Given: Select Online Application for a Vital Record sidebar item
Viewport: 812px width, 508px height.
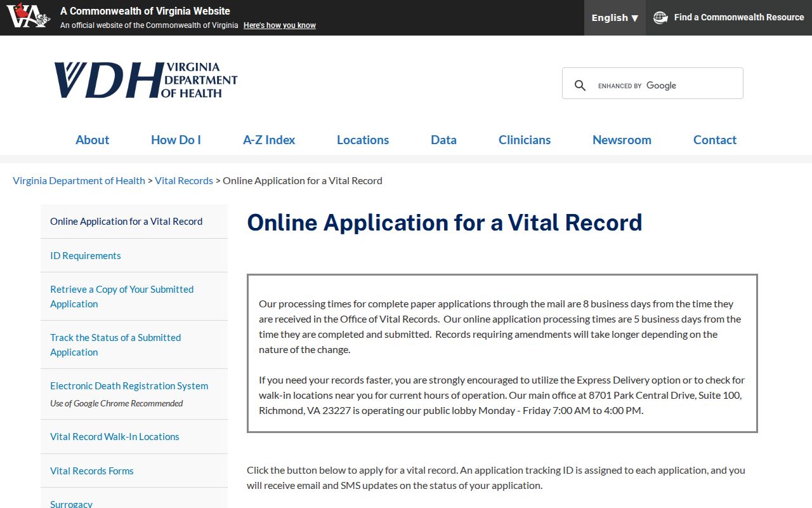Looking at the screenshot, I should (x=134, y=222).
